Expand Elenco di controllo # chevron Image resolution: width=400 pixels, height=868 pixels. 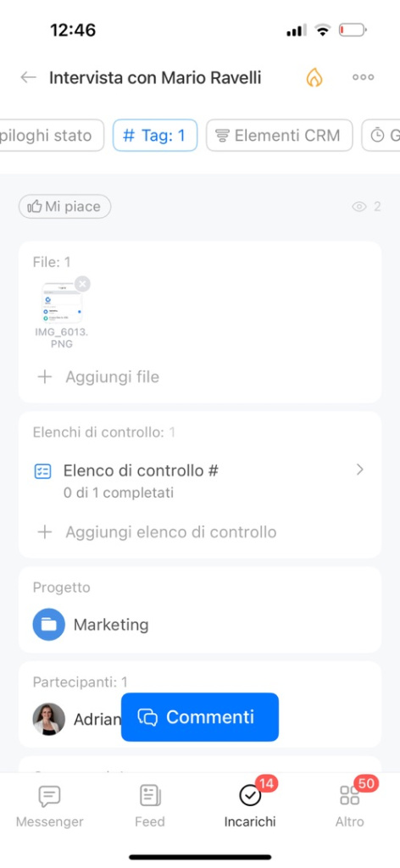coord(359,470)
